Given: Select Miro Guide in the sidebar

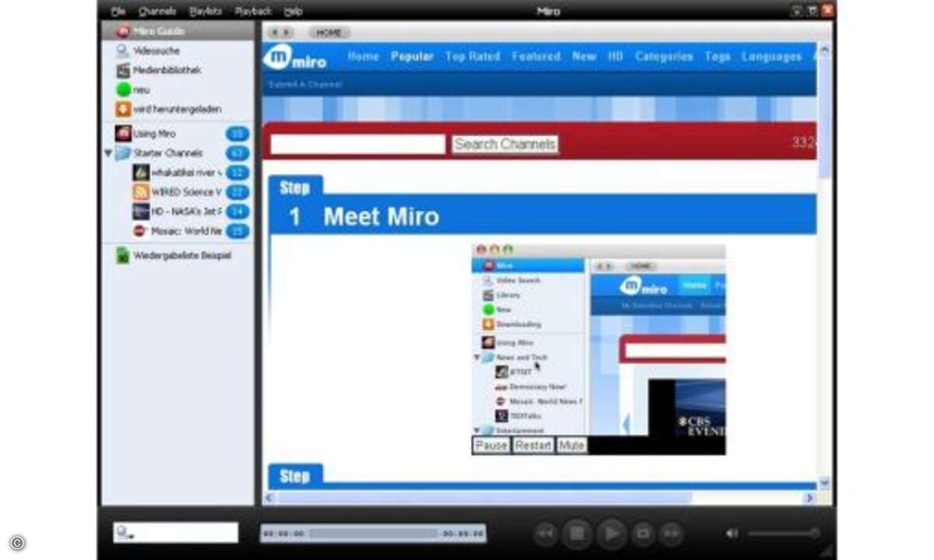Looking at the screenshot, I should coord(178,31).
